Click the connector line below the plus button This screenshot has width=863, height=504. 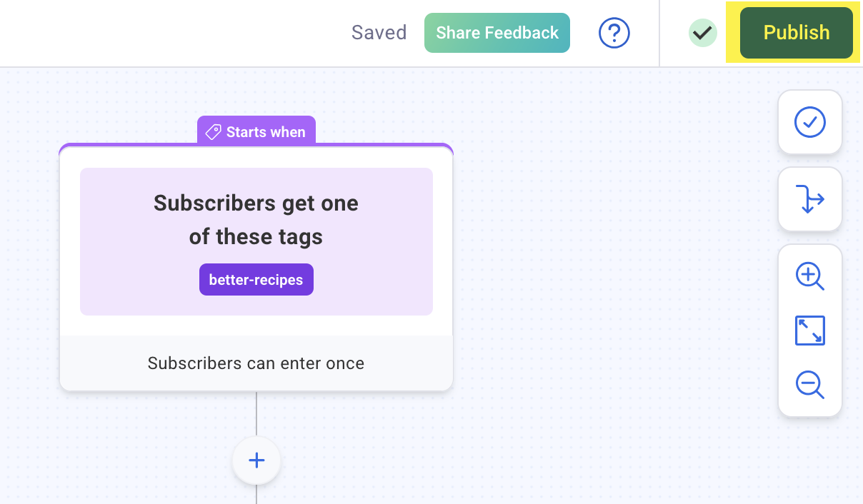point(256,495)
